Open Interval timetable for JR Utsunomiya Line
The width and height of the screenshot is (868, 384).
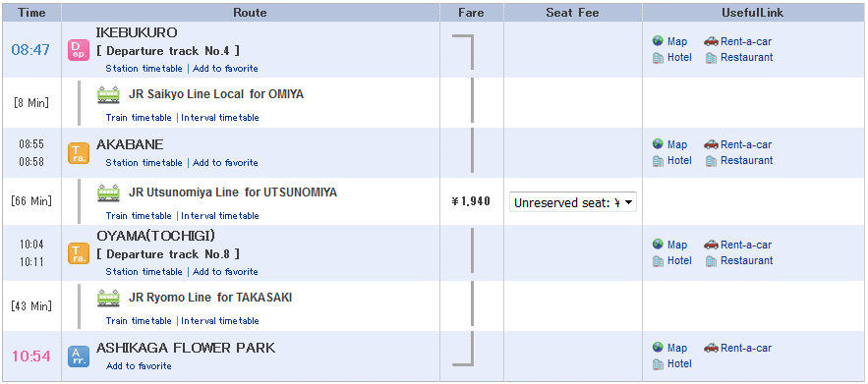point(220,216)
